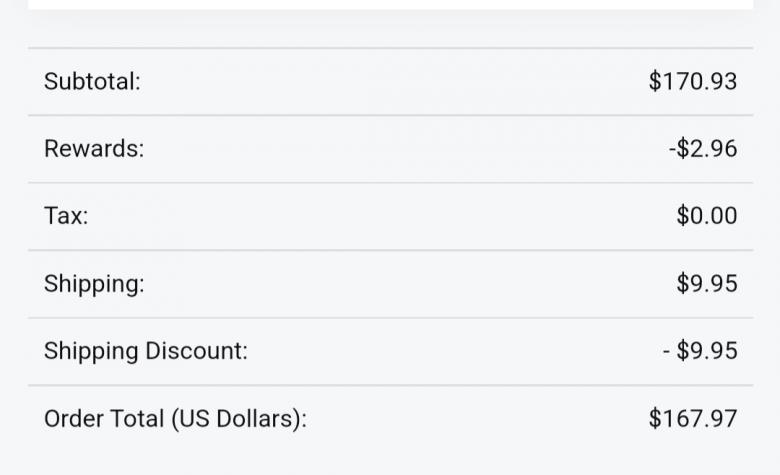Select the - $9.95 shipping discount amount
The width and height of the screenshot is (780, 475).
699,351
